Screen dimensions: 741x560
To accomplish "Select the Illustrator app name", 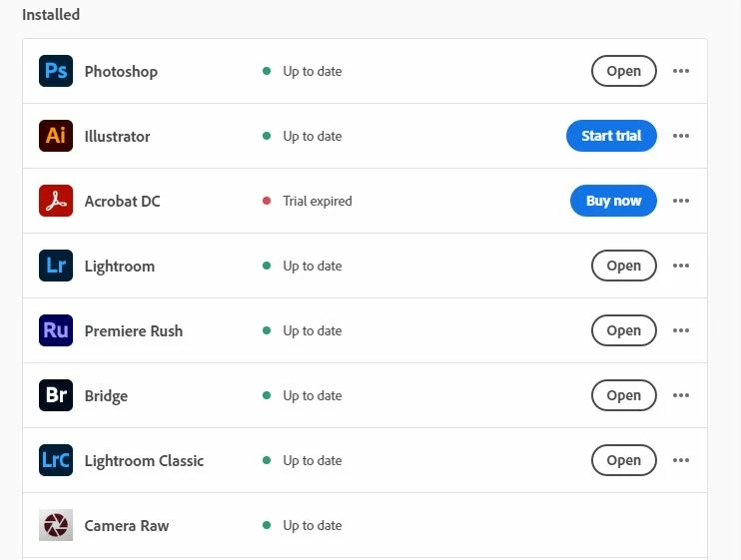I will click(117, 137).
